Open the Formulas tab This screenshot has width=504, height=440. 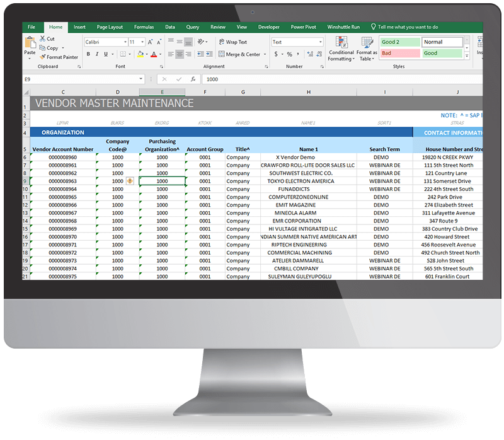coord(144,27)
